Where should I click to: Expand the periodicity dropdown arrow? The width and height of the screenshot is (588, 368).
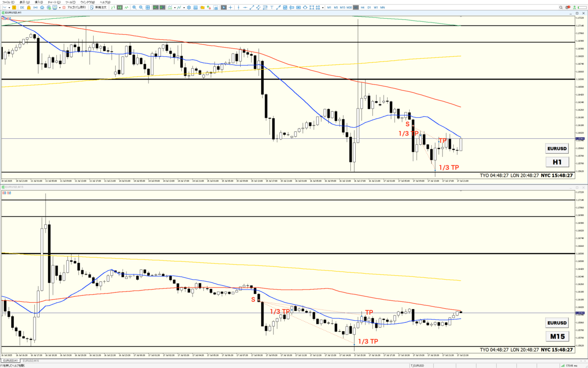point(184,7)
